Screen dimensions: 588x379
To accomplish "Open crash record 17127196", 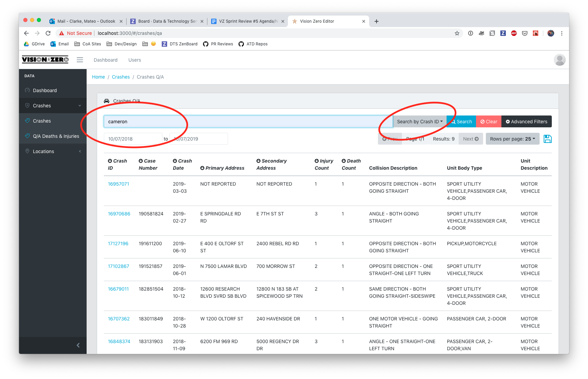I will point(118,244).
